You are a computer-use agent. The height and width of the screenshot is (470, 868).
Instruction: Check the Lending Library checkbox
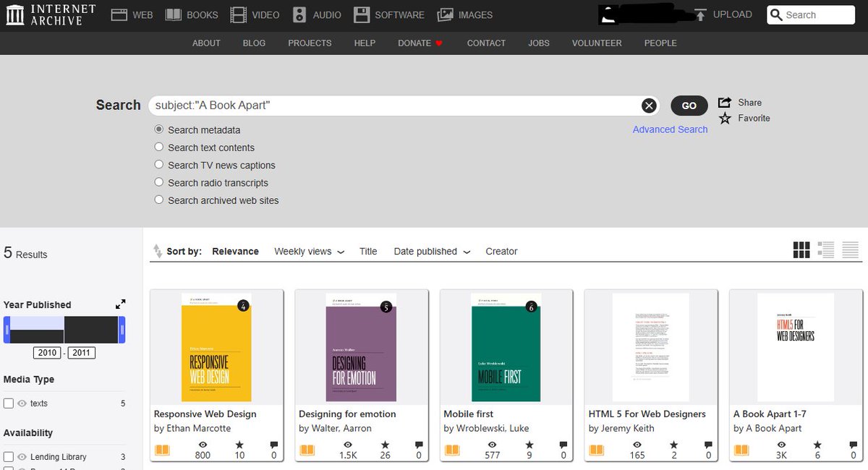(9, 457)
